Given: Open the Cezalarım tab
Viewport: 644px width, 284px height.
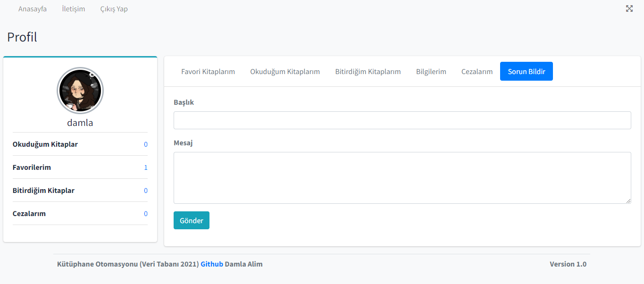Looking at the screenshot, I should point(477,71).
